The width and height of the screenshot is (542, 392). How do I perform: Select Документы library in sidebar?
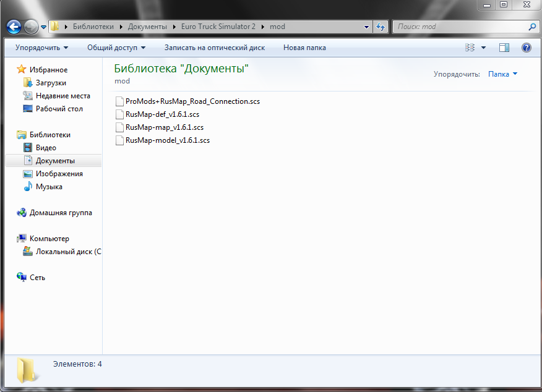[55, 161]
